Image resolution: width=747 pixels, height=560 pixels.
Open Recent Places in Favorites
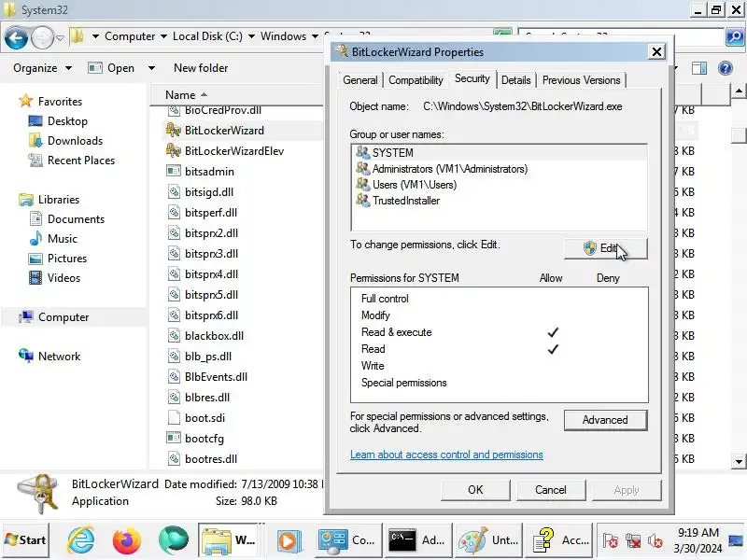[x=81, y=160]
